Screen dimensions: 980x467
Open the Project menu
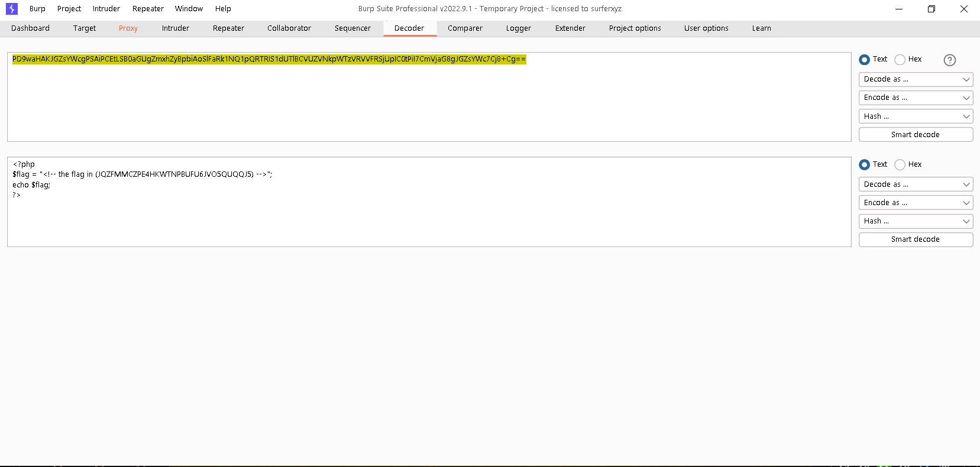(x=69, y=9)
